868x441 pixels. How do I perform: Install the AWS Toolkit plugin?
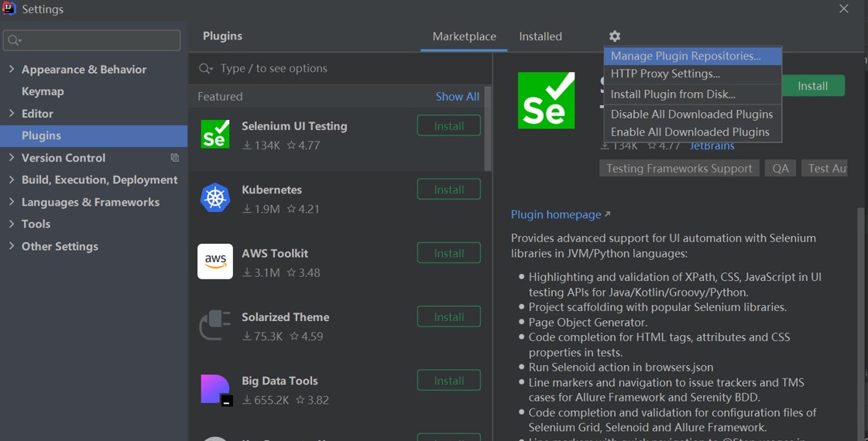(x=449, y=253)
